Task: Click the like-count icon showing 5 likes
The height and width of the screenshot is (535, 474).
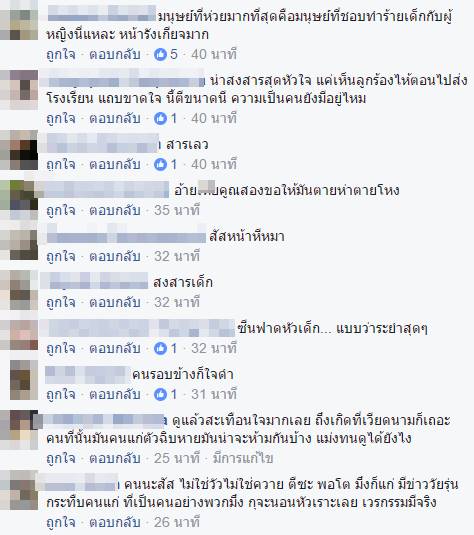Action: (x=160, y=54)
